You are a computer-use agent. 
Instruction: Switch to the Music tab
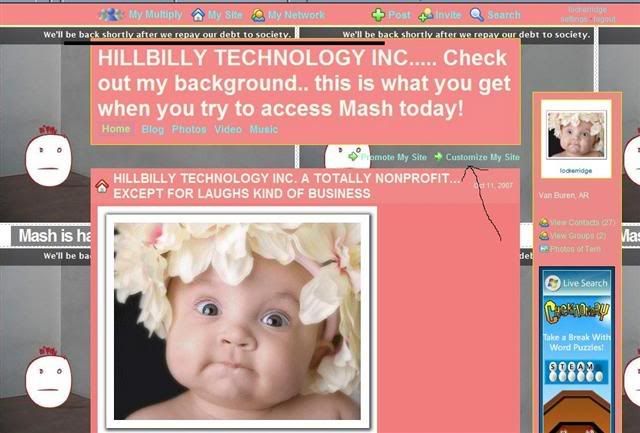[x=264, y=129]
